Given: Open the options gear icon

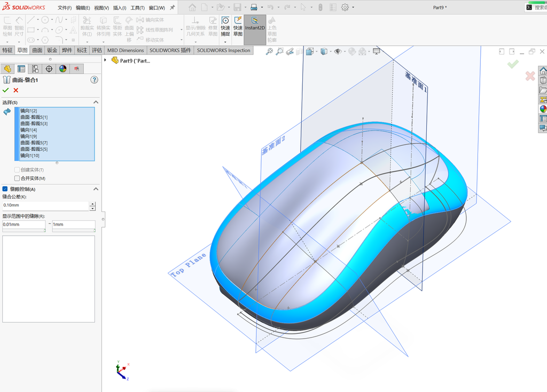Looking at the screenshot, I should (345, 7).
